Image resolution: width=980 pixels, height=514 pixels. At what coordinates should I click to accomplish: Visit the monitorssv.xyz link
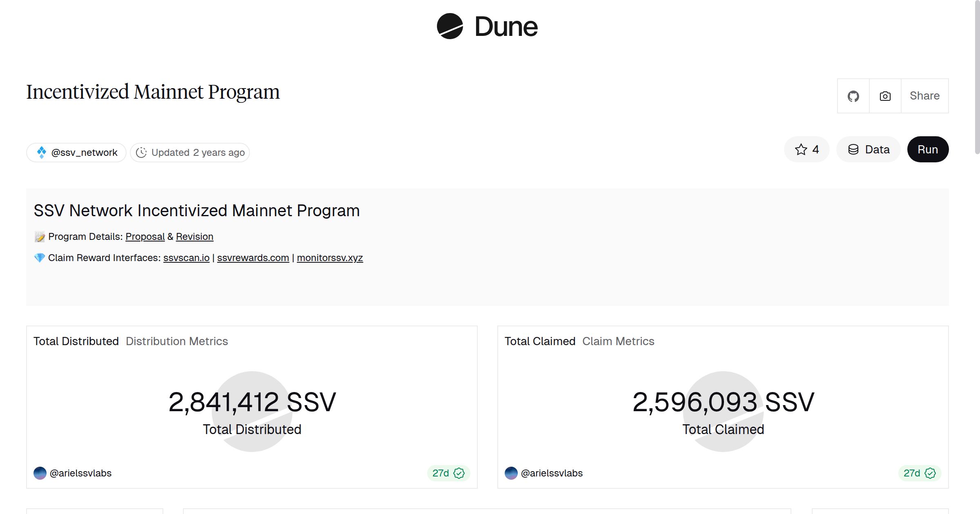[x=330, y=258]
